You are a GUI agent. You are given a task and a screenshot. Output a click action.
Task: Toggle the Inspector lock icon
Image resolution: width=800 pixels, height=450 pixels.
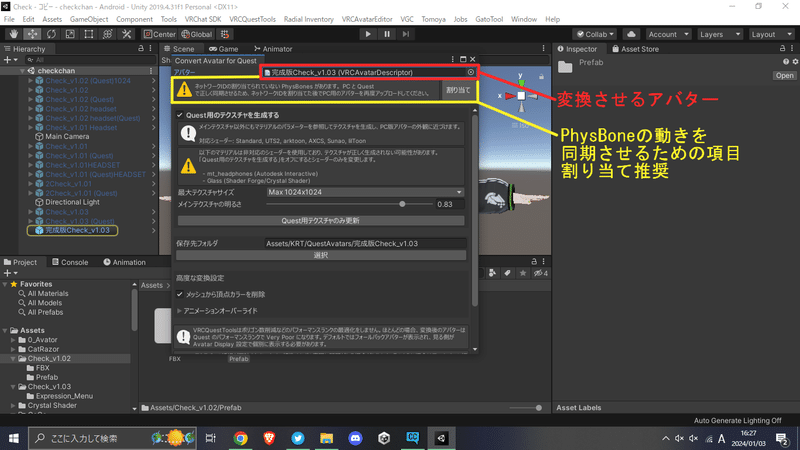click(x=782, y=48)
